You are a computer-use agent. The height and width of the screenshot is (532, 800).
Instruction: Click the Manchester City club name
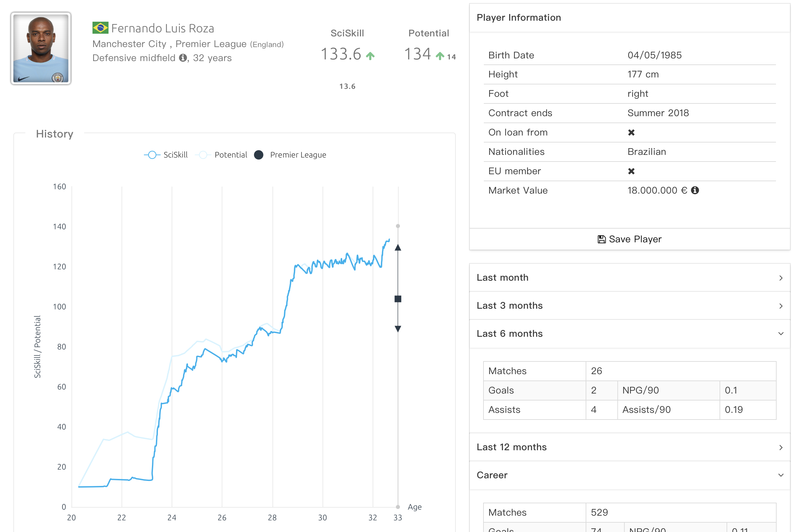click(x=129, y=44)
